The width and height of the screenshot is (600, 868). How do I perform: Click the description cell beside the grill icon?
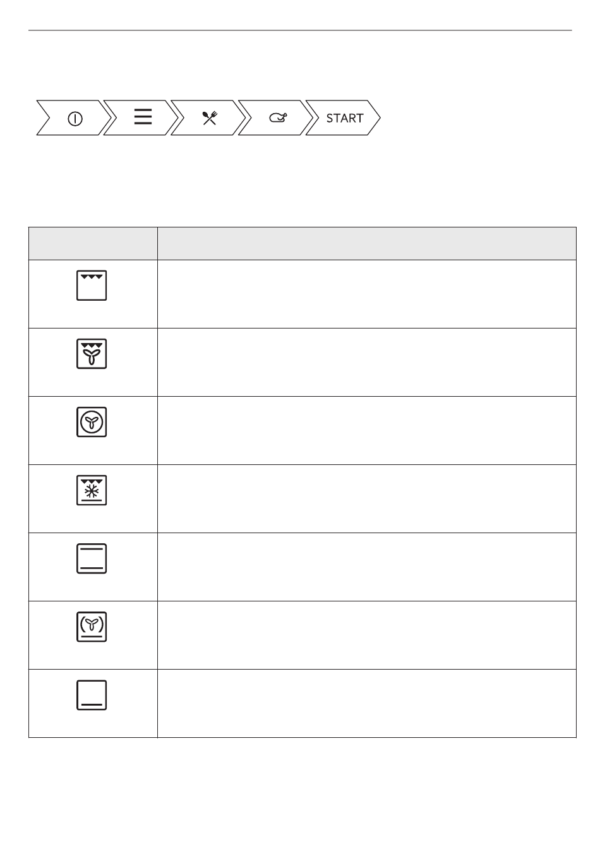point(367,294)
